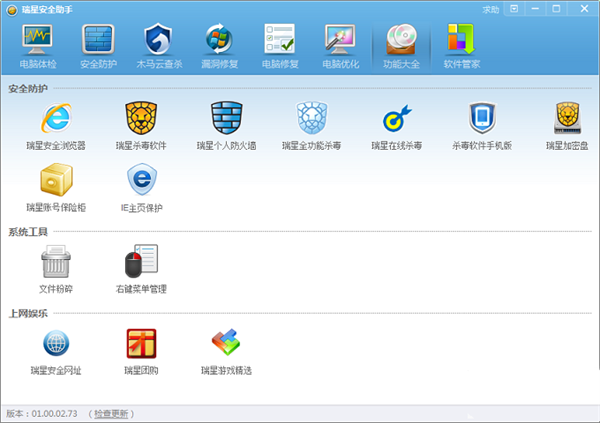The width and height of the screenshot is (600, 423).
Task: Open 瑞星加密盘 encrypted disk icon
Action: (567, 118)
